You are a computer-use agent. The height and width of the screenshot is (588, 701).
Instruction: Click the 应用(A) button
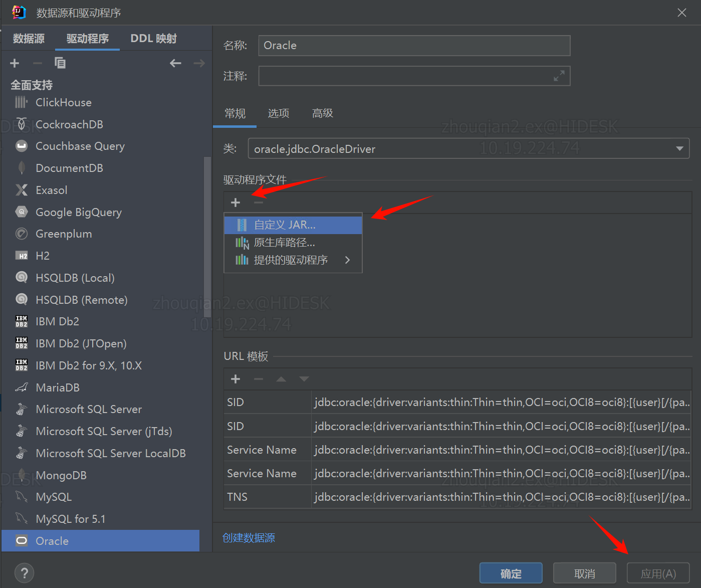[658, 573]
